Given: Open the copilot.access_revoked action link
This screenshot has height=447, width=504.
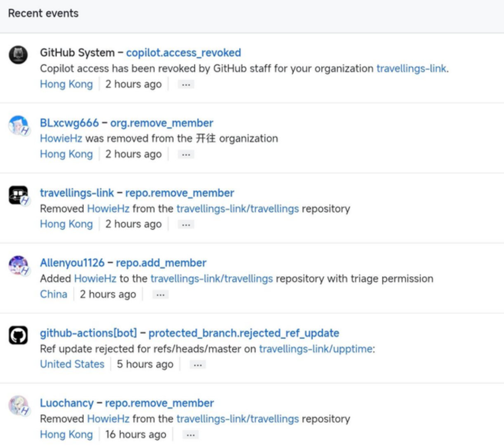Looking at the screenshot, I should click(x=184, y=53).
